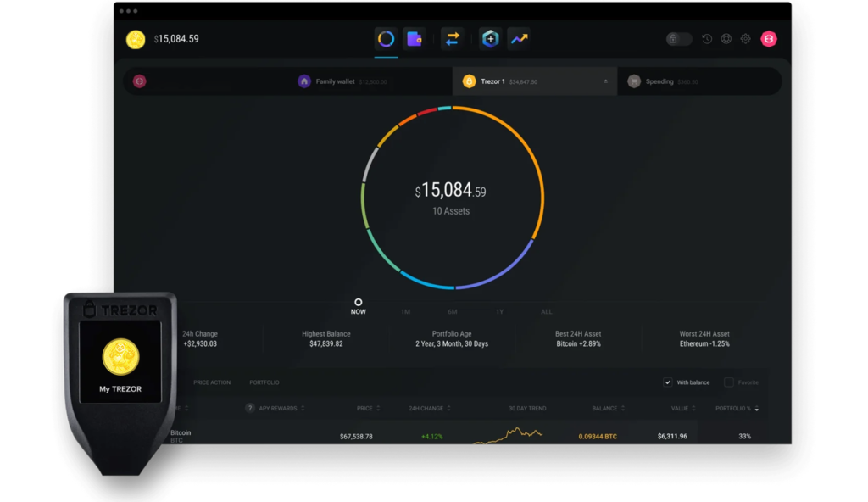Image resolution: width=868 pixels, height=502 pixels.
Task: Open the Exchange swap arrows icon
Action: click(452, 39)
